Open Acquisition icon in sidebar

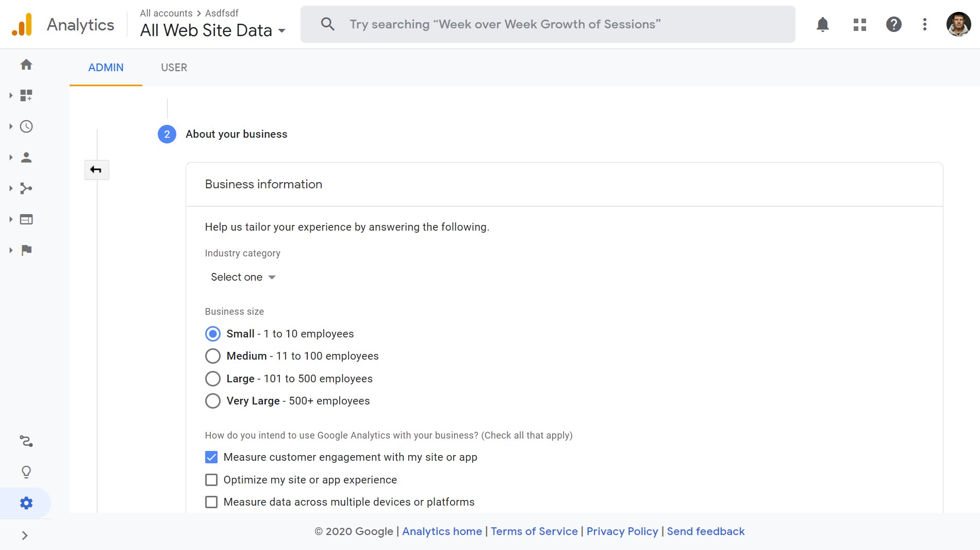point(26,188)
